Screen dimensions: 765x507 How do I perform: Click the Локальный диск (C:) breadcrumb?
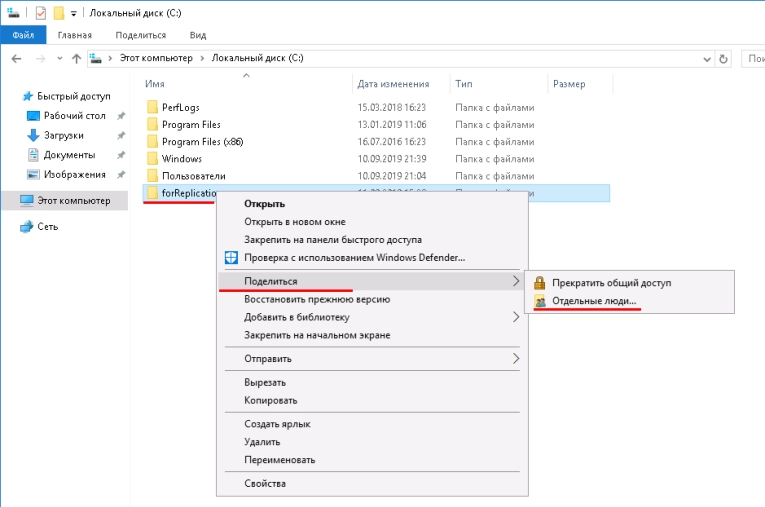pyautogui.click(x=259, y=59)
